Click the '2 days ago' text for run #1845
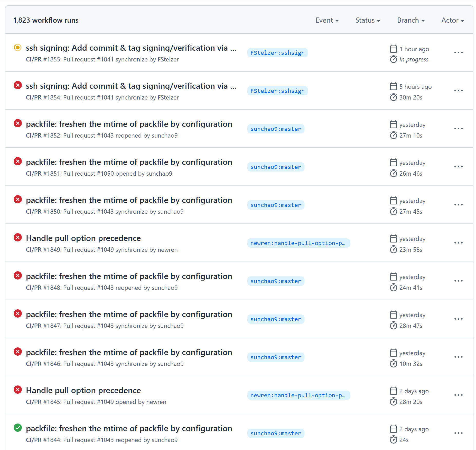 click(x=414, y=391)
